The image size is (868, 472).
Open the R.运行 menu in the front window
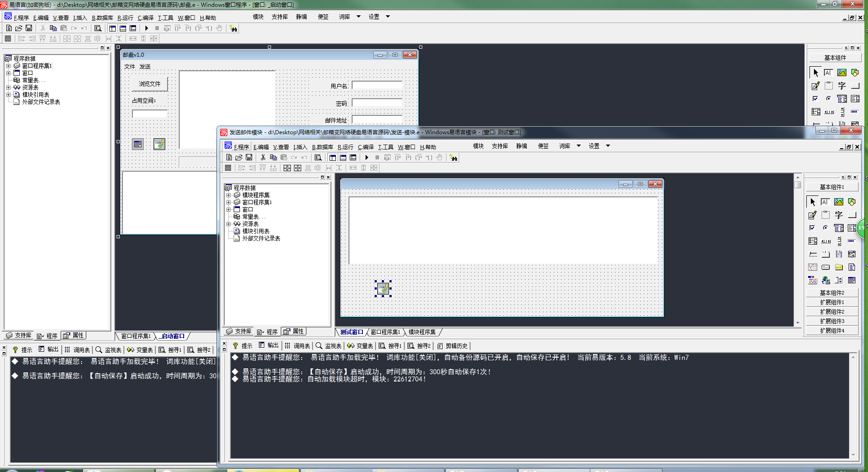(345, 147)
